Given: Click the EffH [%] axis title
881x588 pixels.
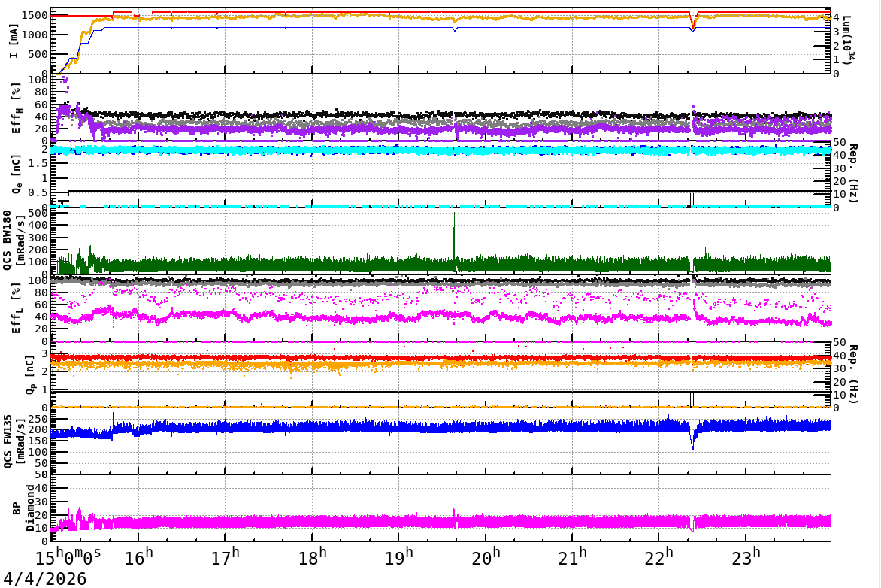Looking at the screenshot, I should (16, 108).
